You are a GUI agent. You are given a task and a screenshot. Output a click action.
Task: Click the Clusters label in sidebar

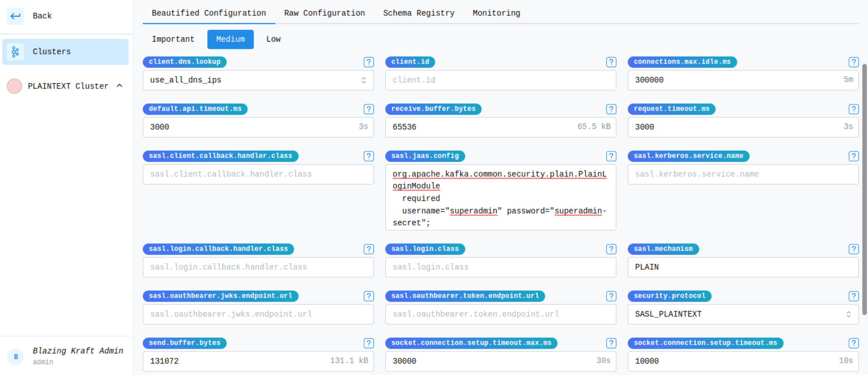pyautogui.click(x=52, y=52)
